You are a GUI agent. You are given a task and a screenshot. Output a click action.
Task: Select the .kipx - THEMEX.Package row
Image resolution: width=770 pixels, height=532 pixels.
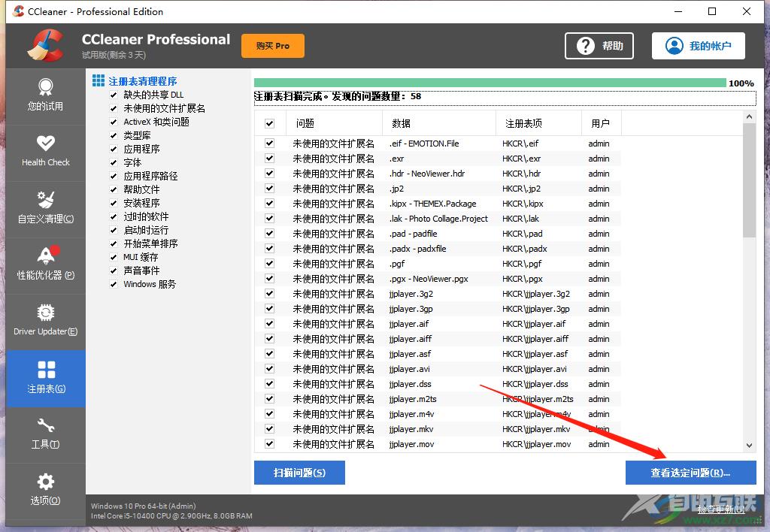(437, 204)
